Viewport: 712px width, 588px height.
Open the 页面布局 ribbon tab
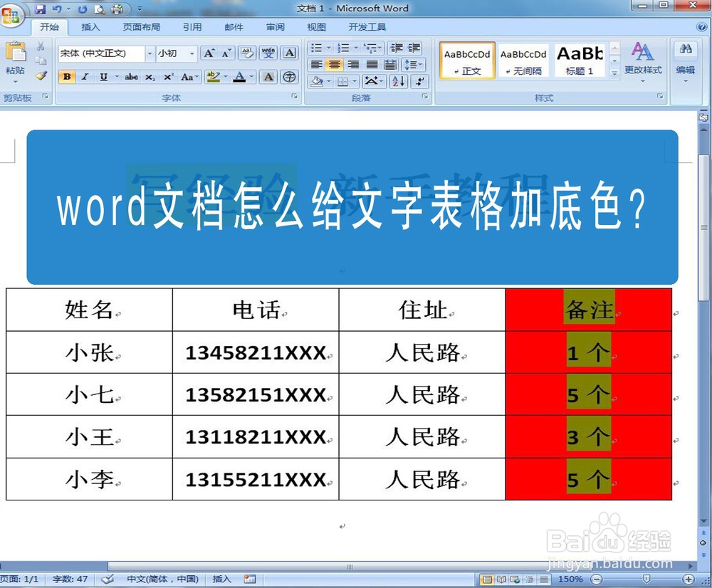coord(142,27)
